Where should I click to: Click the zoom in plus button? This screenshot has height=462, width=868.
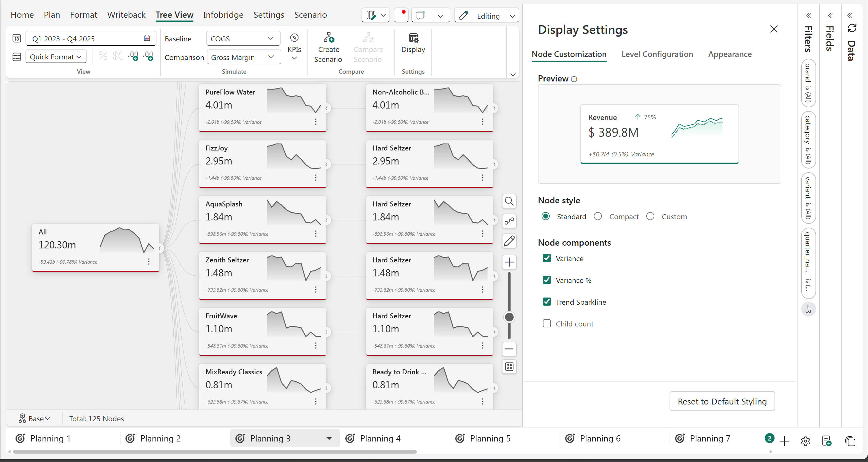coord(509,262)
